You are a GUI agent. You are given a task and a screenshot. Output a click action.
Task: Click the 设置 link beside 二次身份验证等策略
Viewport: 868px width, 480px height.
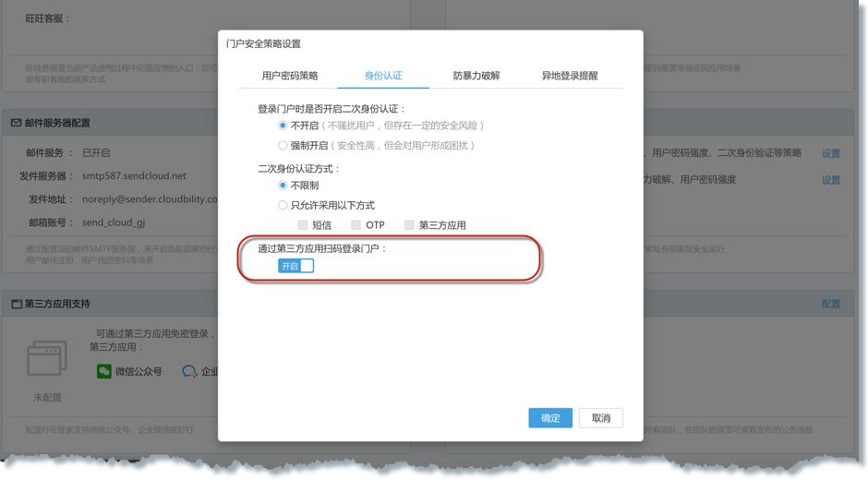[831, 153]
